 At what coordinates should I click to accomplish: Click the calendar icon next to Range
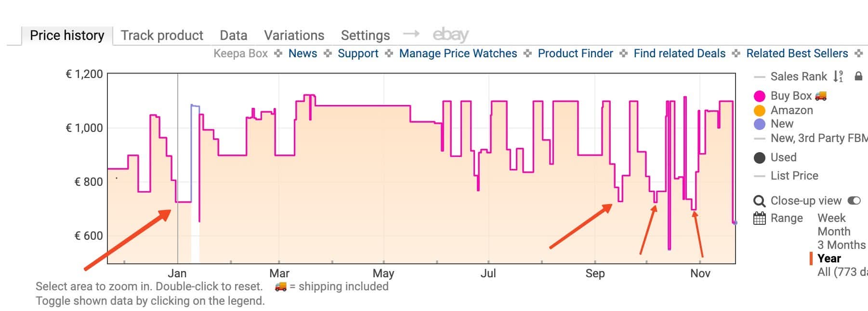[x=760, y=218]
